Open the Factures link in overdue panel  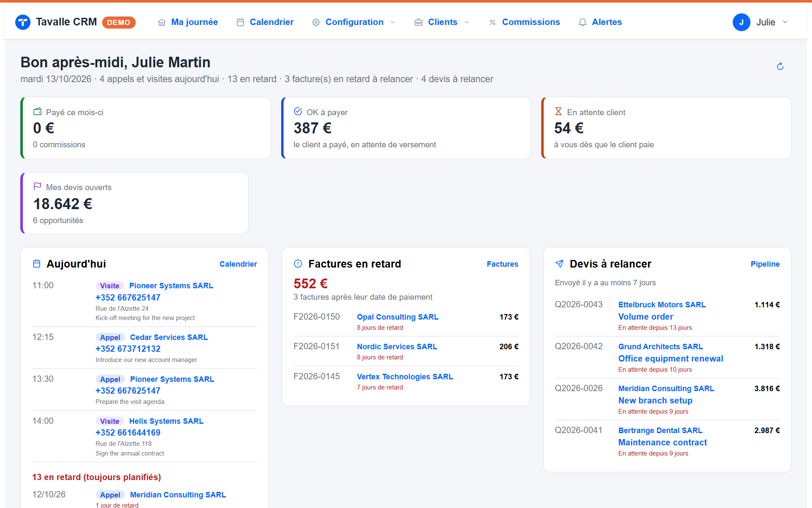click(502, 264)
